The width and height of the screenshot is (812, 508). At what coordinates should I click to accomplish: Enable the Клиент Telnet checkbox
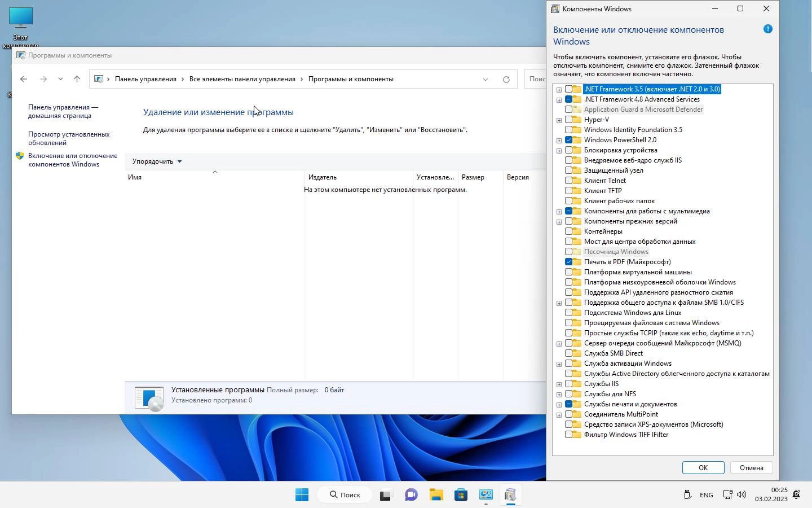[568, 181]
